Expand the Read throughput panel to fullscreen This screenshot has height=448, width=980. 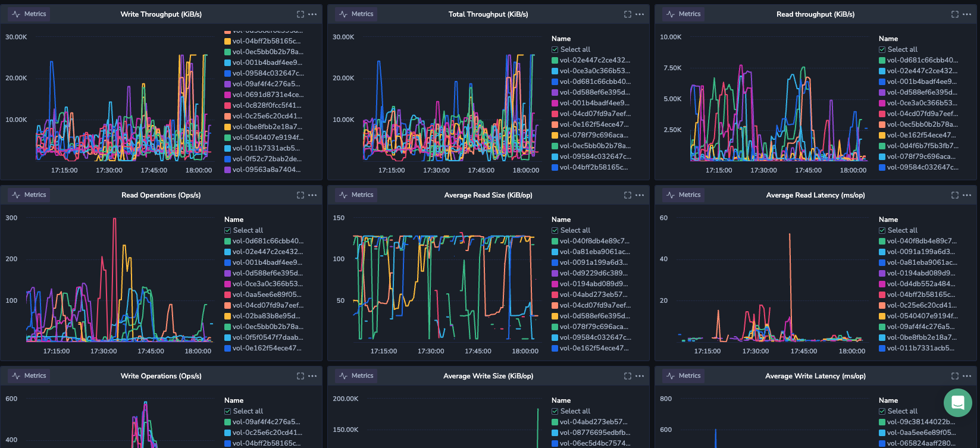pos(955,14)
